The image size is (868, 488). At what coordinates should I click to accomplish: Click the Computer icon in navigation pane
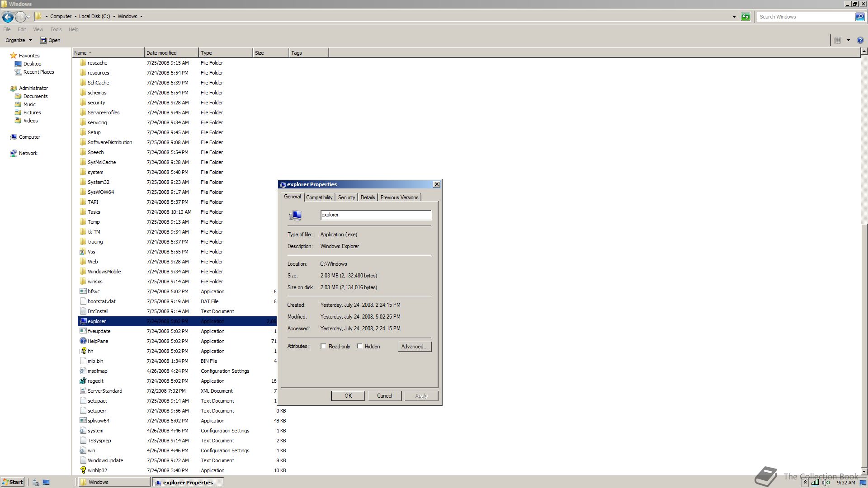coord(14,137)
